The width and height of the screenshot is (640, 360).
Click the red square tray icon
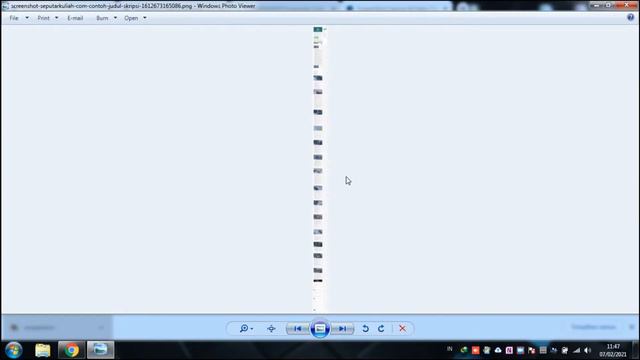(x=476, y=350)
